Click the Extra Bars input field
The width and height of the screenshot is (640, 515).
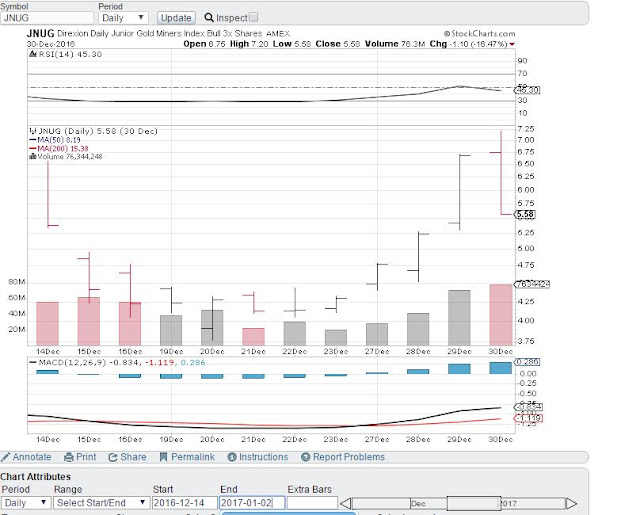[312, 503]
